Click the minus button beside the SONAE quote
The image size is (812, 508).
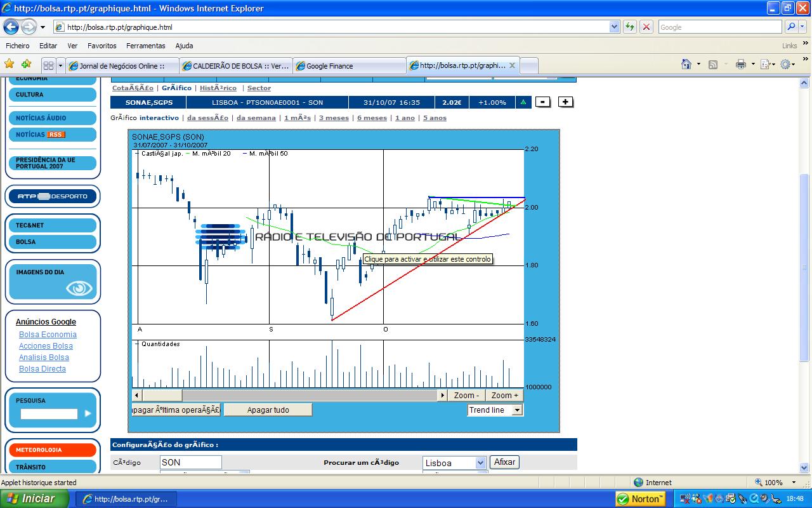(x=543, y=102)
